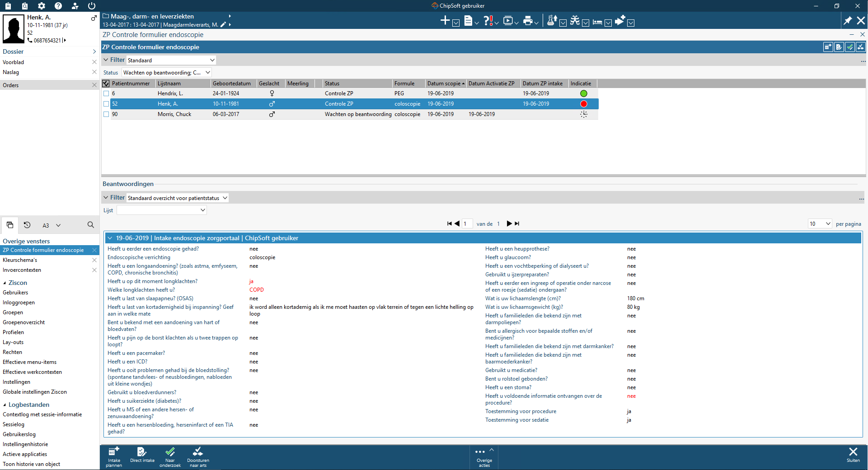Collapse the Beantwoordingen Filter section

click(x=106, y=198)
